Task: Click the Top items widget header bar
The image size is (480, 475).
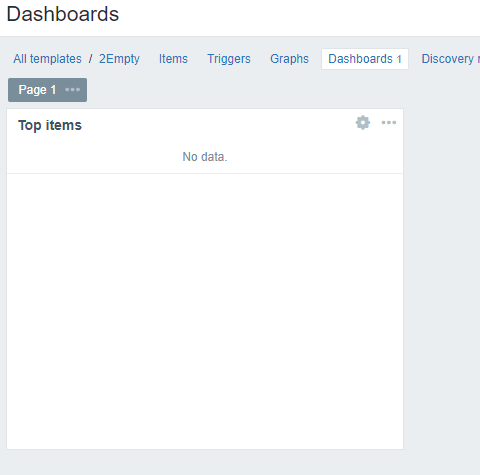Action: (x=205, y=124)
